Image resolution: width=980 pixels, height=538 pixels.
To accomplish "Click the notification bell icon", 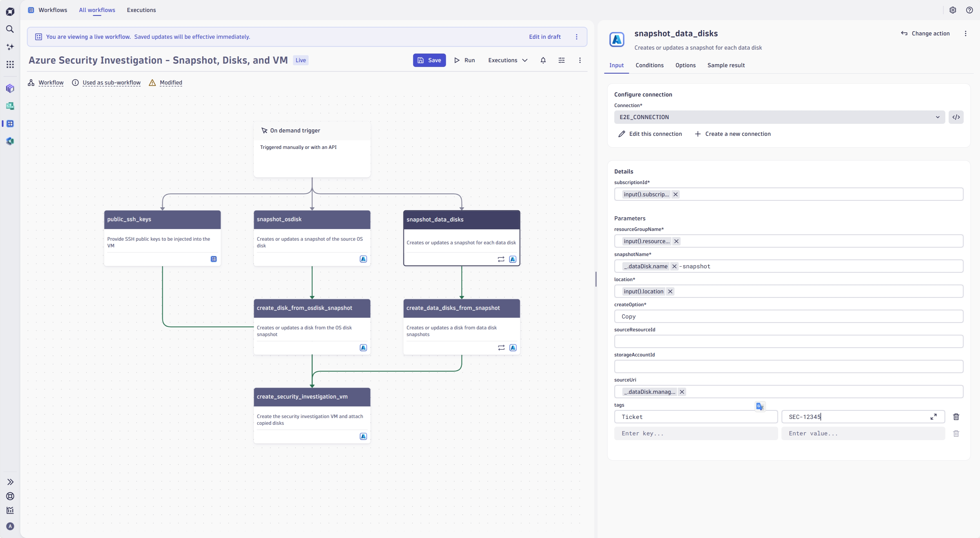I will [543, 60].
